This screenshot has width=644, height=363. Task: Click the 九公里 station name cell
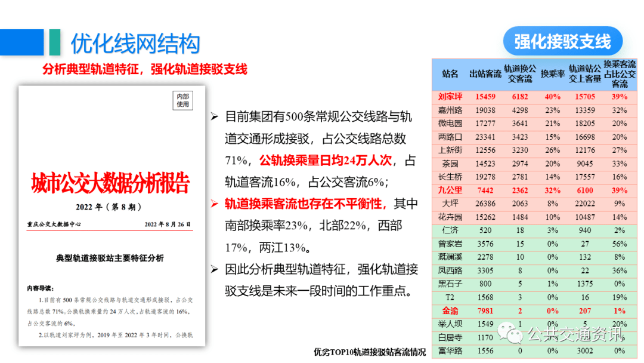coord(450,190)
